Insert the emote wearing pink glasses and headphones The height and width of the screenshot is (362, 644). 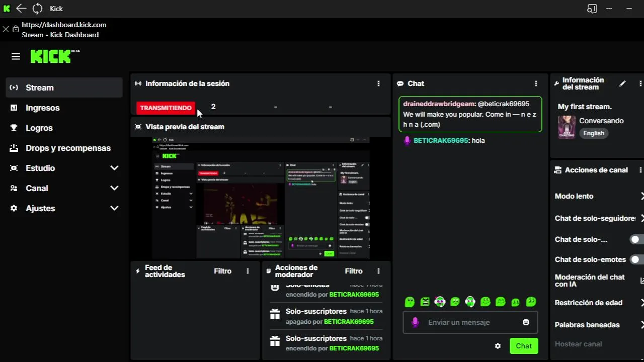point(440,302)
